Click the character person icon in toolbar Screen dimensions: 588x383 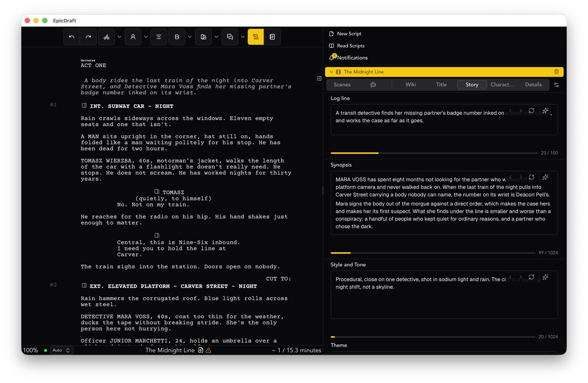[x=133, y=37]
